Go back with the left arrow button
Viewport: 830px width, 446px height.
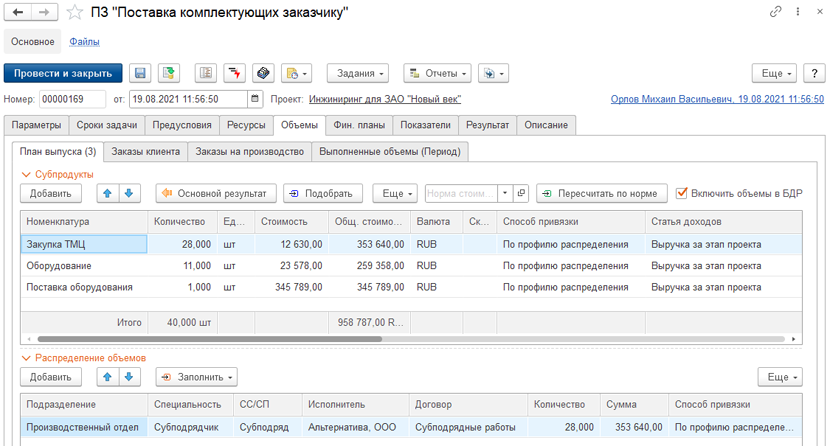click(17, 12)
